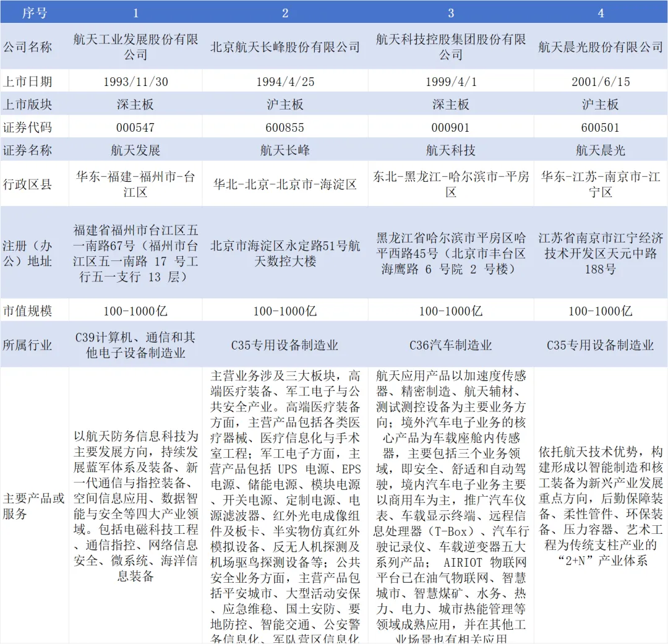Screen dimensions: 668x644
Task: Click 100-1000亿 in the 航天晨光 column
Action: 601,311
